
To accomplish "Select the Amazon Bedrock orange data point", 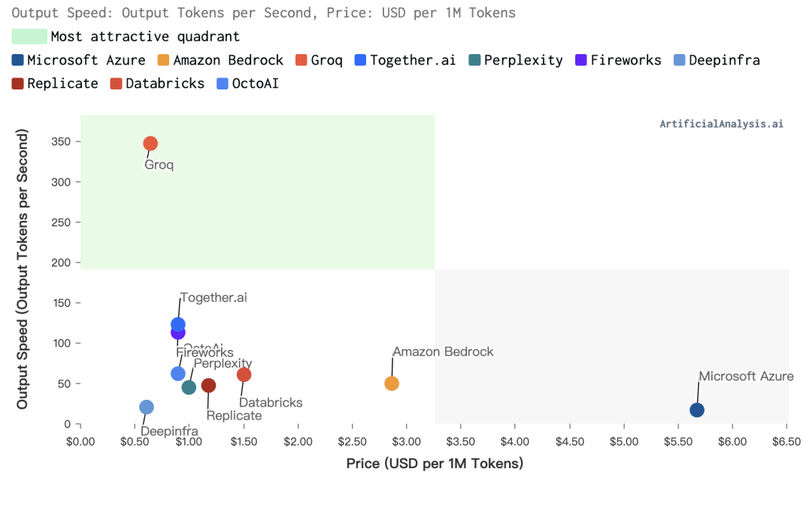I will point(392,384).
